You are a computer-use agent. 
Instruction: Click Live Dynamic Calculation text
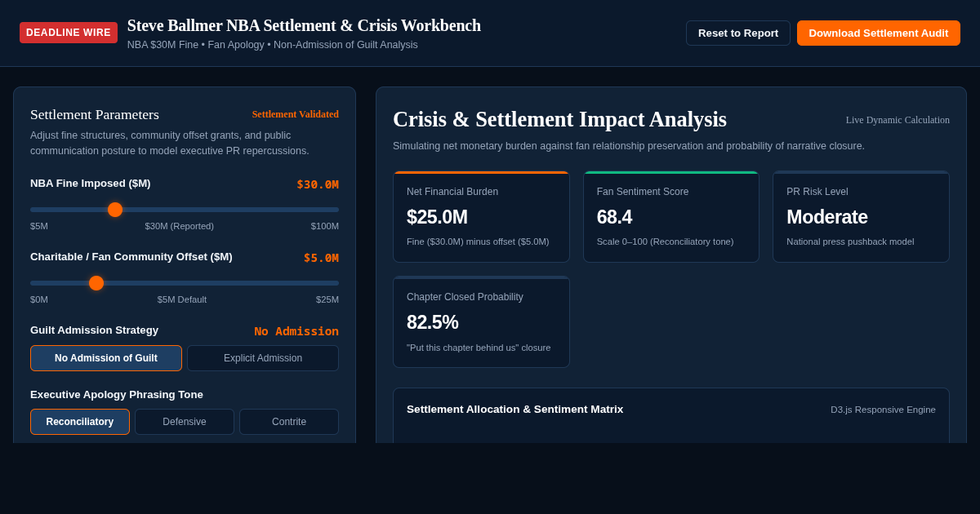(898, 120)
